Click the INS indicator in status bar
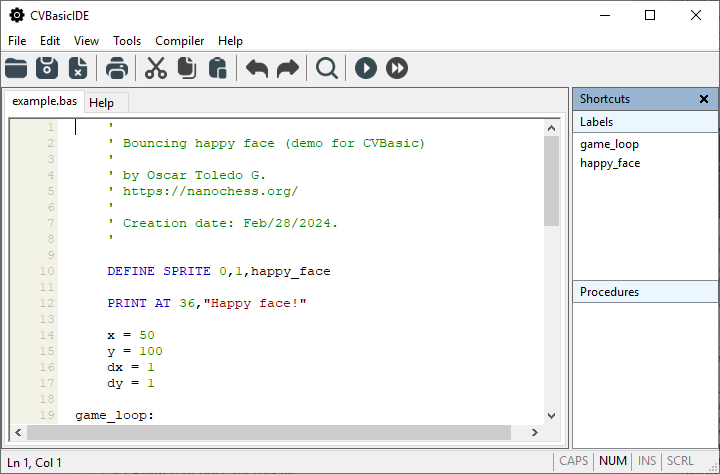This screenshot has height=474, width=720. [647, 461]
